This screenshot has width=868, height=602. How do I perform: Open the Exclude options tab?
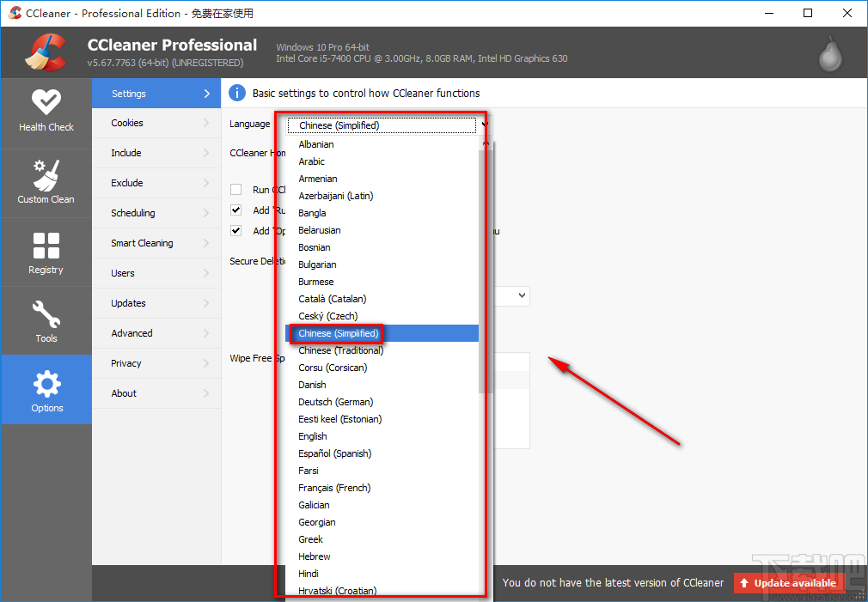(x=156, y=183)
